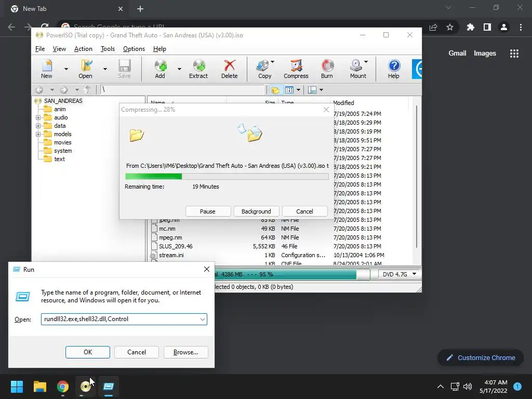Viewport: 532px width, 399px height.
Task: Open the Mount dropdown arrow
Action: (366, 62)
